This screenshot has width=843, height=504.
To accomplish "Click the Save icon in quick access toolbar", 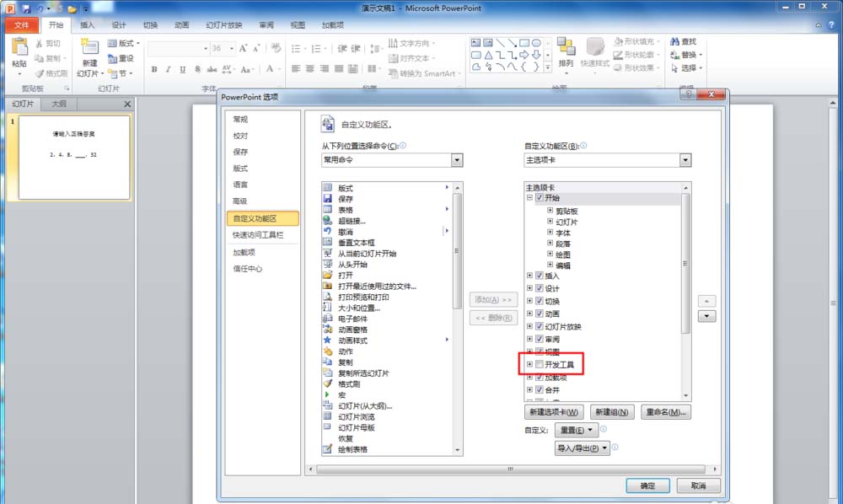I will pyautogui.click(x=26, y=8).
